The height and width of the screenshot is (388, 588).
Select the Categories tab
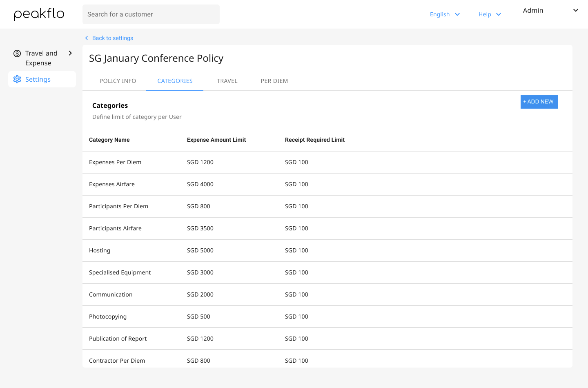point(175,81)
